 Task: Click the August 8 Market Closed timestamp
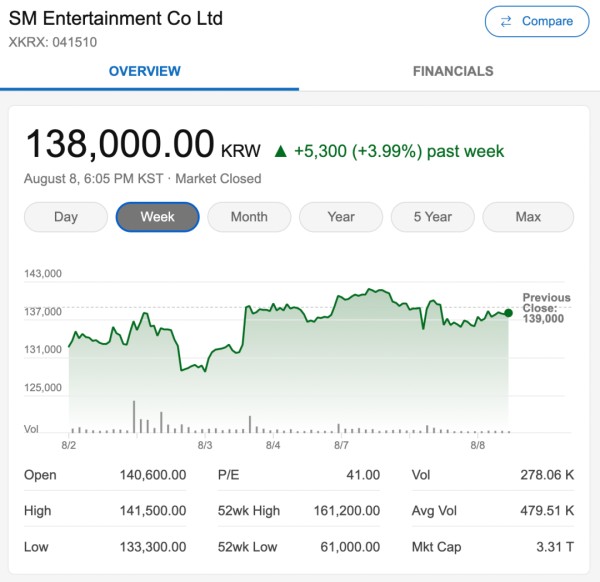tap(143, 179)
